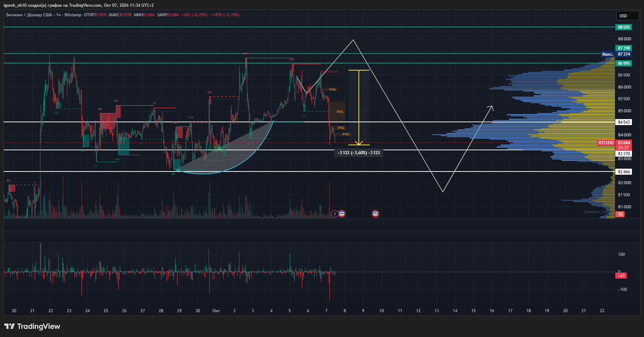Click date 13 on the time axis
This screenshot has height=337, width=644.
tap(437, 311)
